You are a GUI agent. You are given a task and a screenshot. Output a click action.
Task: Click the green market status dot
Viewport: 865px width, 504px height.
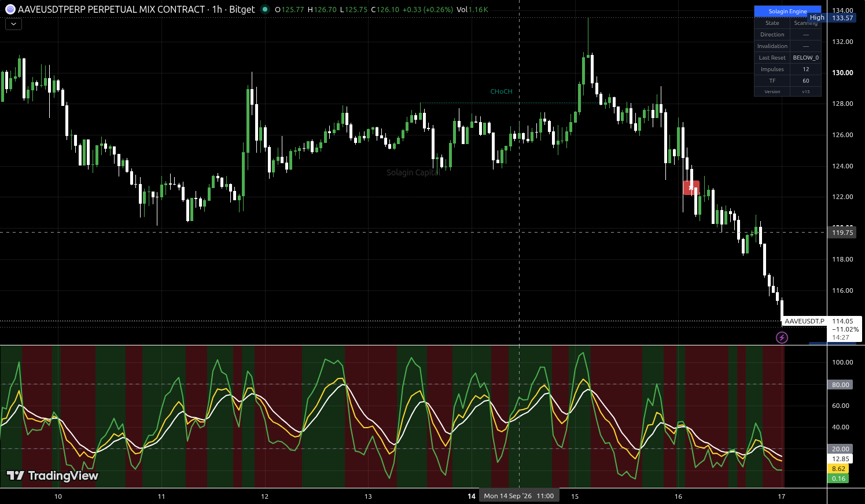point(265,9)
